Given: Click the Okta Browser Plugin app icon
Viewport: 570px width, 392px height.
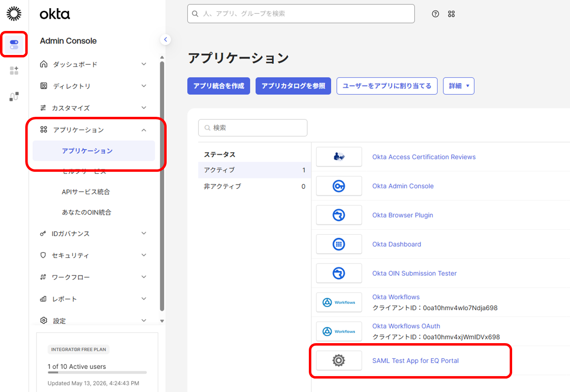Looking at the screenshot, I should 339,215.
